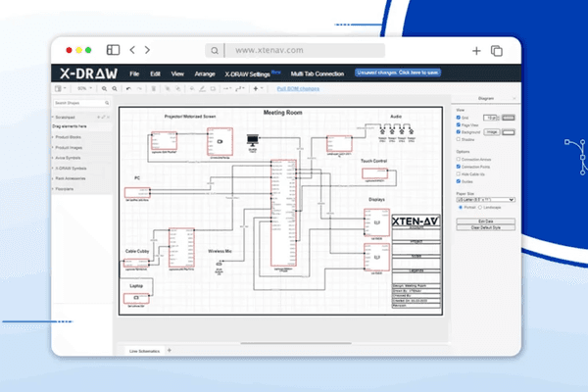Click the Scratchpad edit pencil icon

(104, 118)
